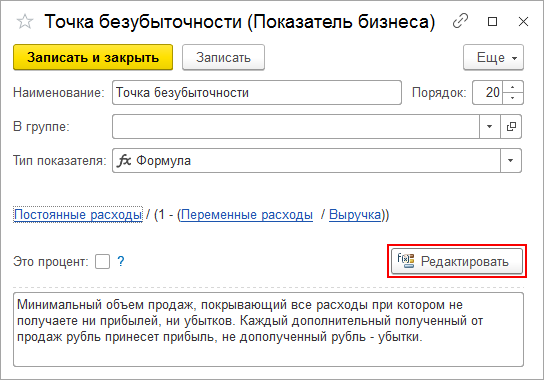Close the Точка безубыточности window
Viewport: 544px width, 380px height.
(523, 22)
